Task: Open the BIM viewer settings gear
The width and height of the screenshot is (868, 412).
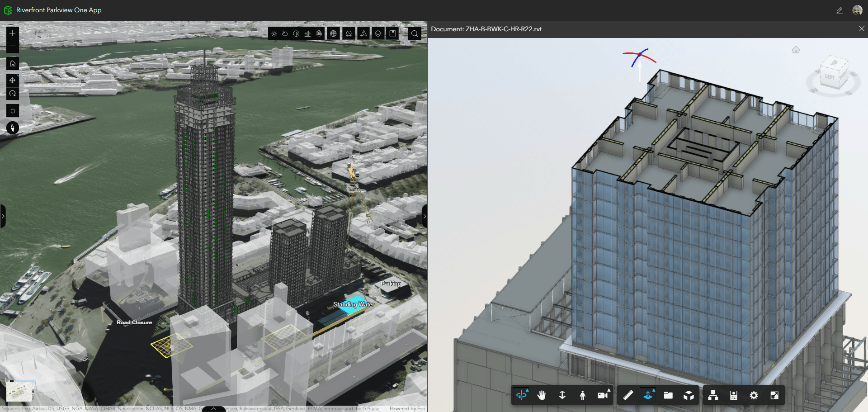Action: [x=753, y=395]
